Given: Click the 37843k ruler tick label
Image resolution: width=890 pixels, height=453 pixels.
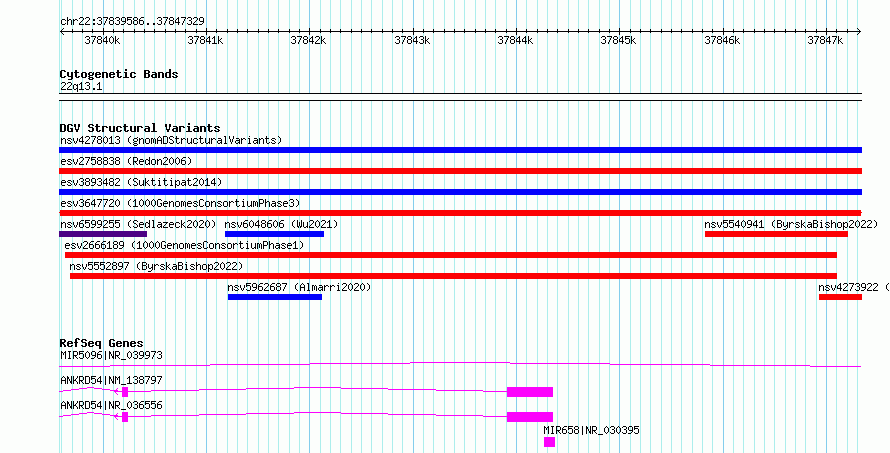Looking at the screenshot, I should click(412, 40).
